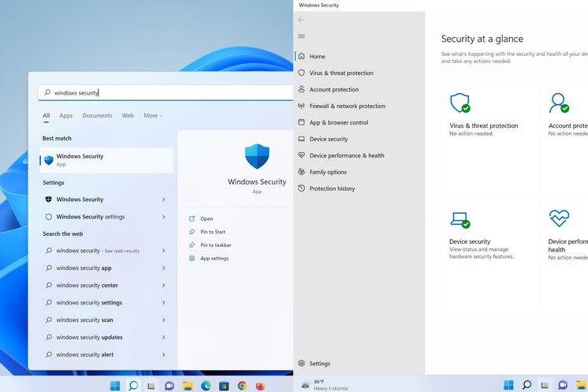This screenshot has width=588, height=392.
Task: Click Open in the search preview pane
Action: [207, 218]
